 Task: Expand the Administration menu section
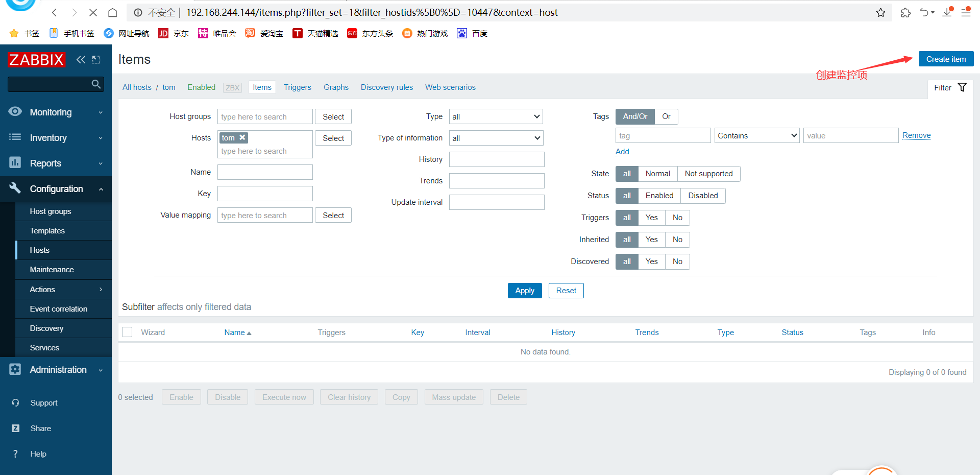(x=56, y=370)
